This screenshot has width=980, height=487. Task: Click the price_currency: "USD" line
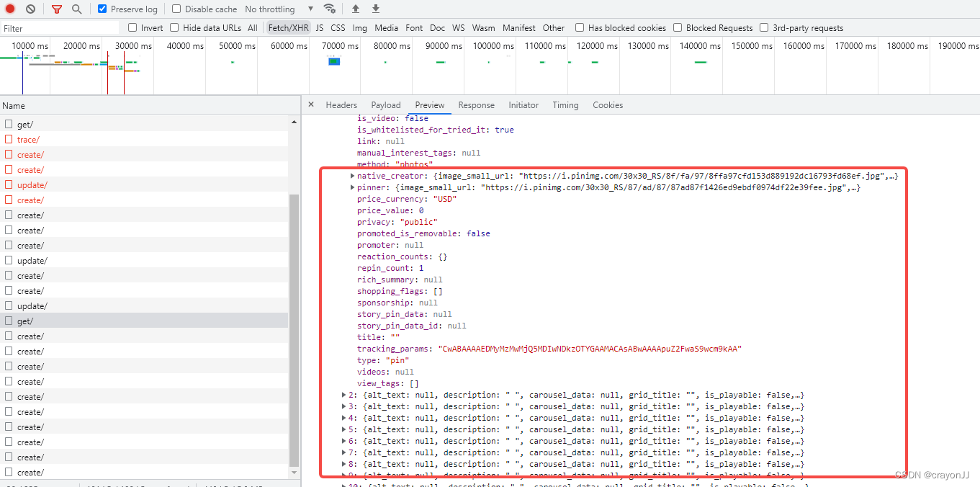tap(407, 199)
